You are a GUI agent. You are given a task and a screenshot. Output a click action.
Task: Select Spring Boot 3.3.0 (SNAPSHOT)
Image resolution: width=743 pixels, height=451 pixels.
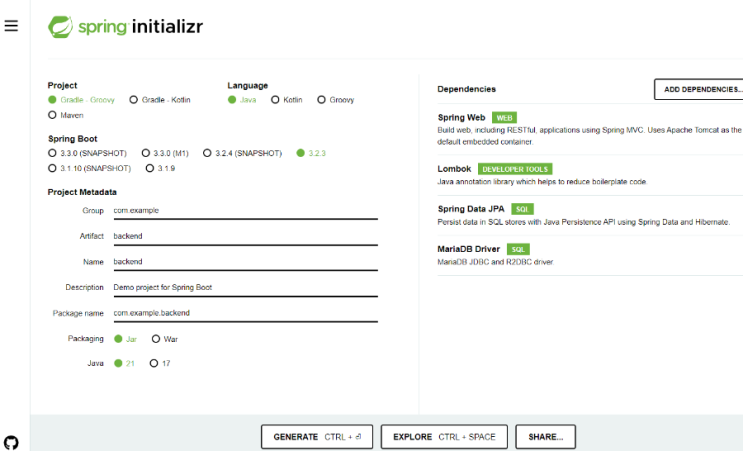pos(88,153)
